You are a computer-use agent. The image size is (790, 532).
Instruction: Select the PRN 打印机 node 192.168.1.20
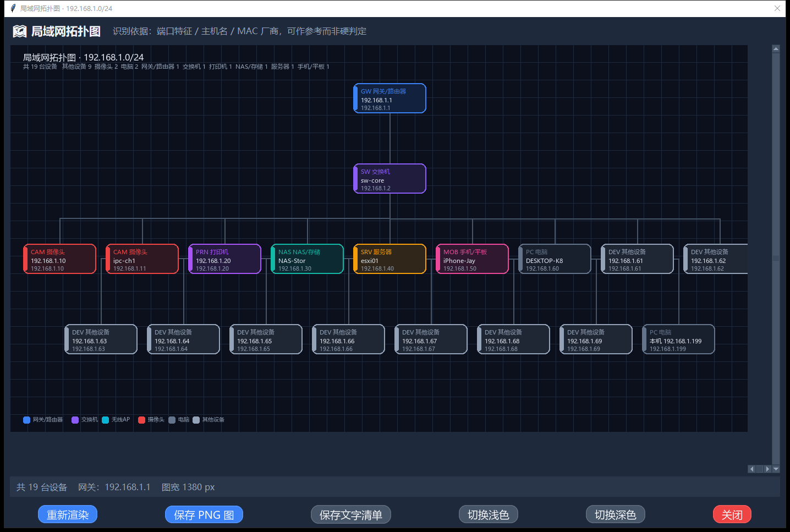tap(224, 259)
